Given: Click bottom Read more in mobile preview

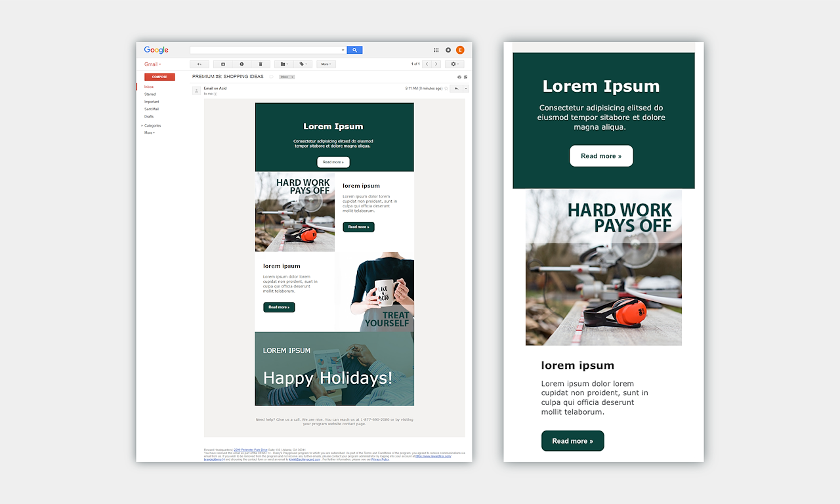Looking at the screenshot, I should click(x=572, y=441).
